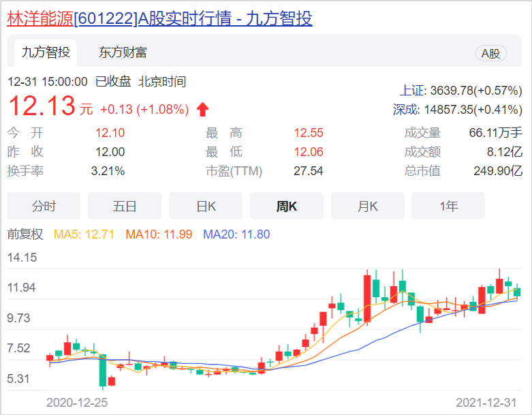Switch to the 东方财富 tab

pyautogui.click(x=123, y=52)
